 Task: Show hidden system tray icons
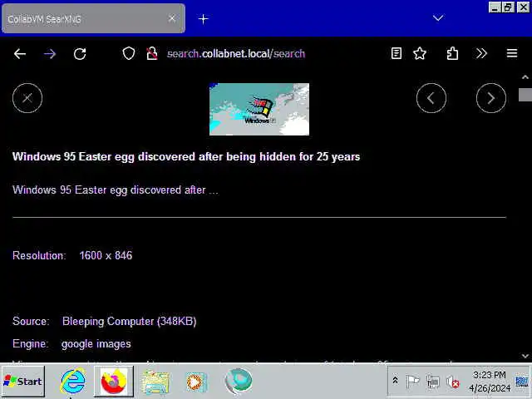click(x=395, y=381)
